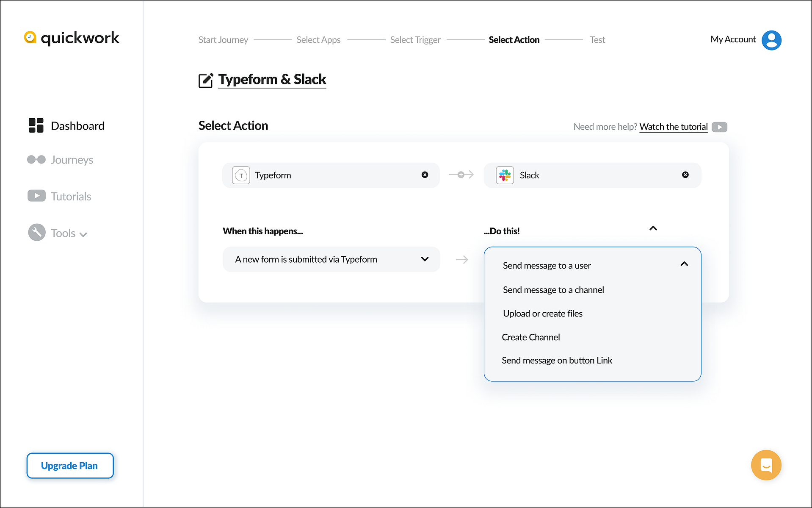Go to Select Trigger step
The image size is (812, 508).
click(415, 40)
